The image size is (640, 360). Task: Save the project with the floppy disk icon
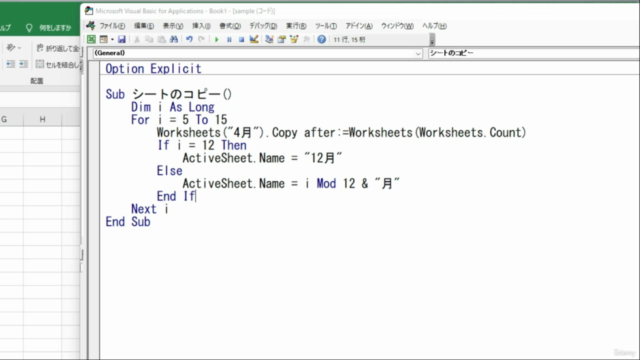point(122,39)
